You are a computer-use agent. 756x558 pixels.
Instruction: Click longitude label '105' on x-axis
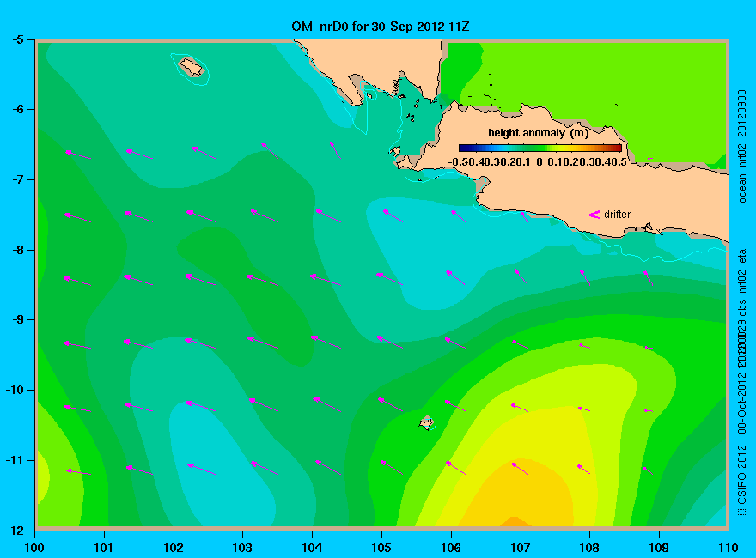tap(381, 548)
